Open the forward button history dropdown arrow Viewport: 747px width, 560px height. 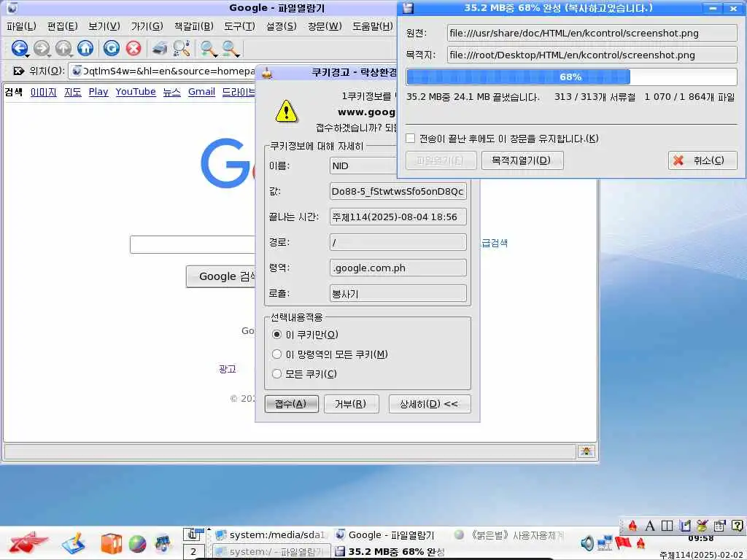point(49,55)
